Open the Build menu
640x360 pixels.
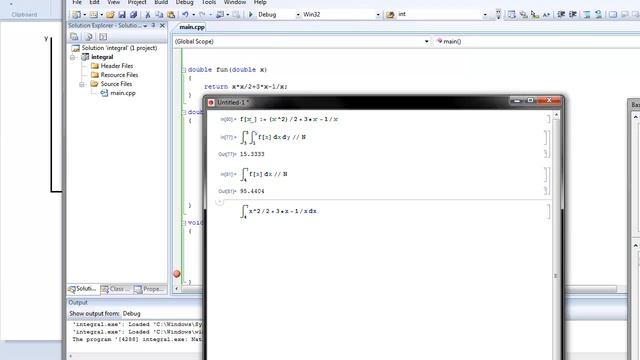(x=161, y=2)
